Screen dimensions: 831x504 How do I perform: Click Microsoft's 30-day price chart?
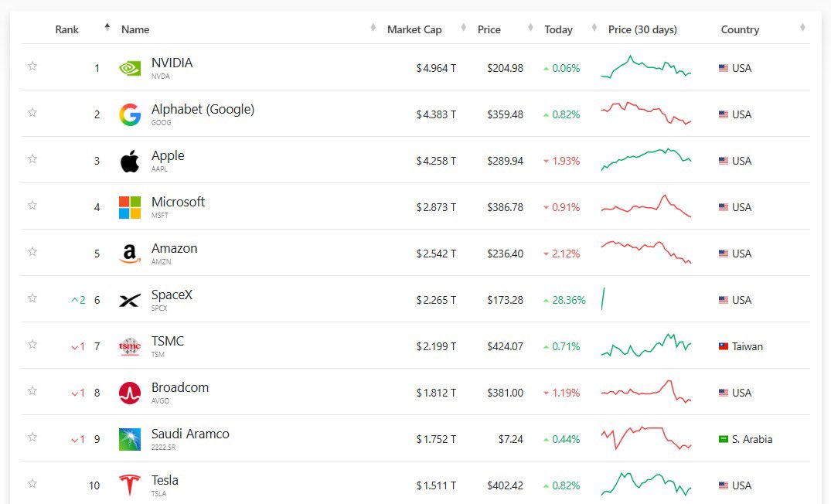point(646,206)
